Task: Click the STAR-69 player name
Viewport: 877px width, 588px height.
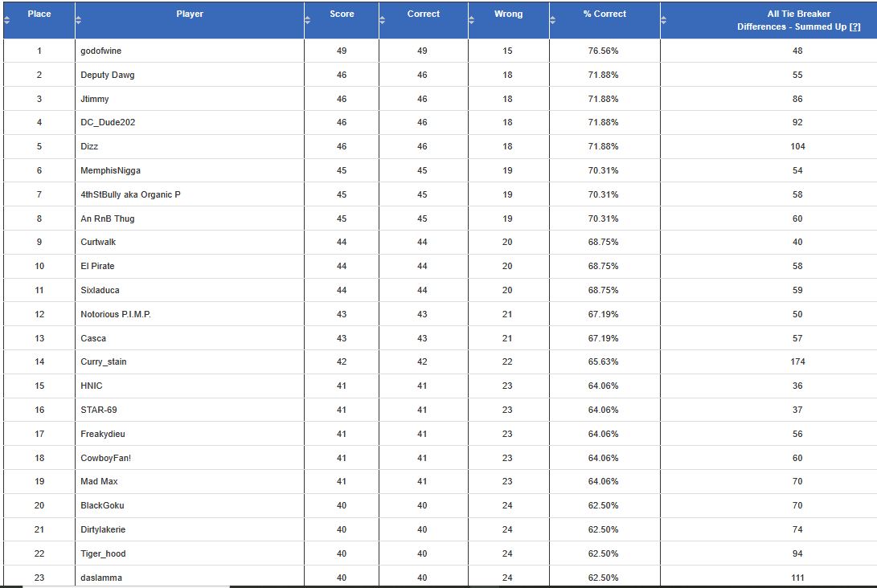Action: [98, 410]
